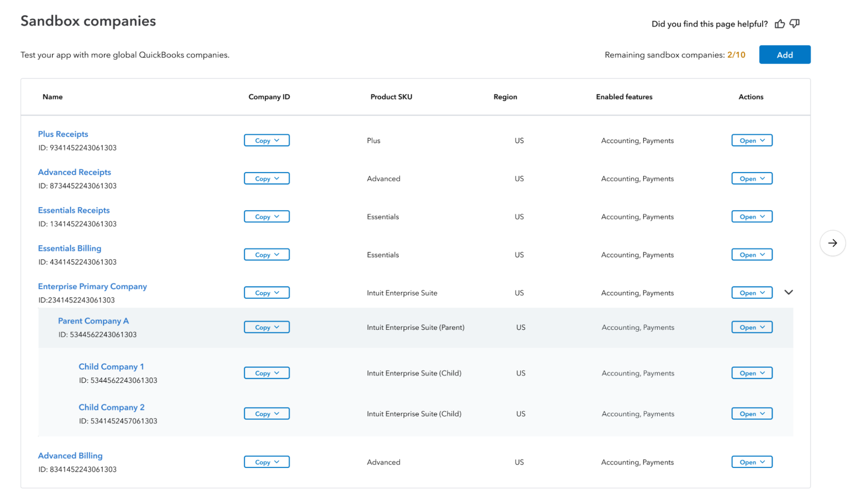The image size is (850, 504).
Task: Select ID 2341452243061303 text
Action: pyautogui.click(x=77, y=300)
